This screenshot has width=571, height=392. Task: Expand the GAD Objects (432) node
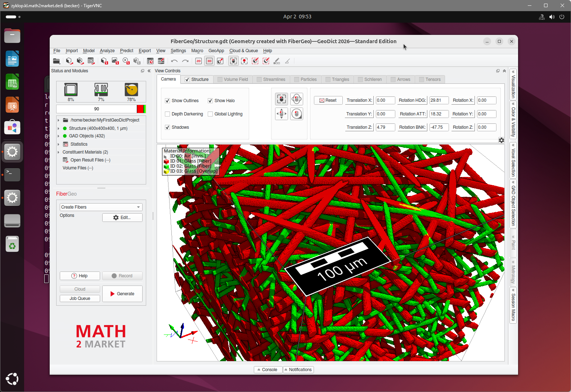58,136
